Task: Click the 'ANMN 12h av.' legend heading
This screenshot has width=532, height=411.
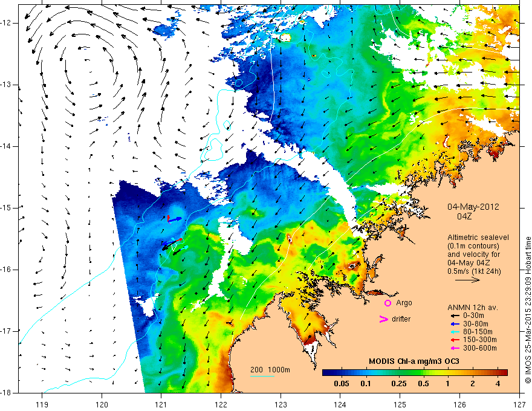Action: coord(473,308)
